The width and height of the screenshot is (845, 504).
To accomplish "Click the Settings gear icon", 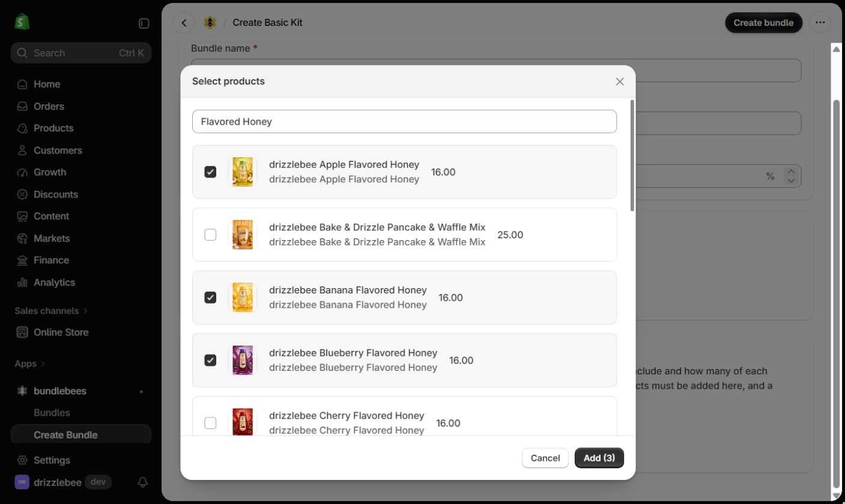I will 22,460.
